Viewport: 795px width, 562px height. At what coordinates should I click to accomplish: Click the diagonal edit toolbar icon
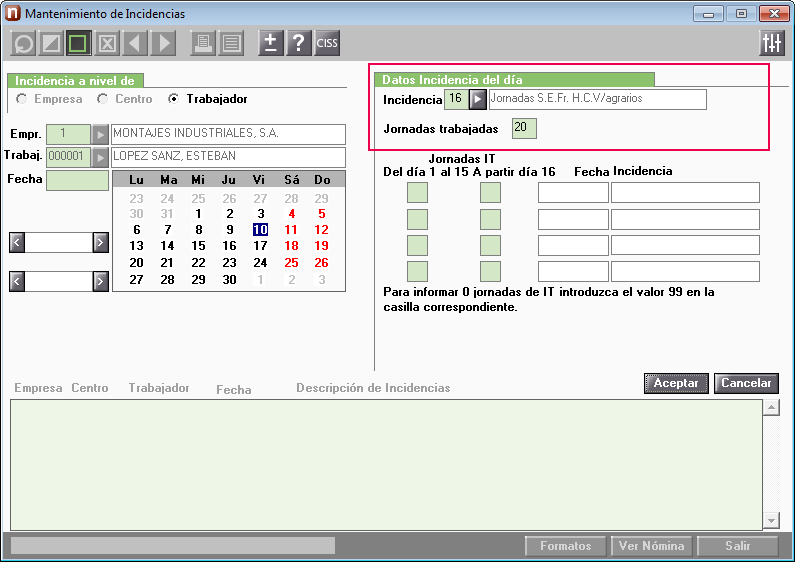pos(51,43)
